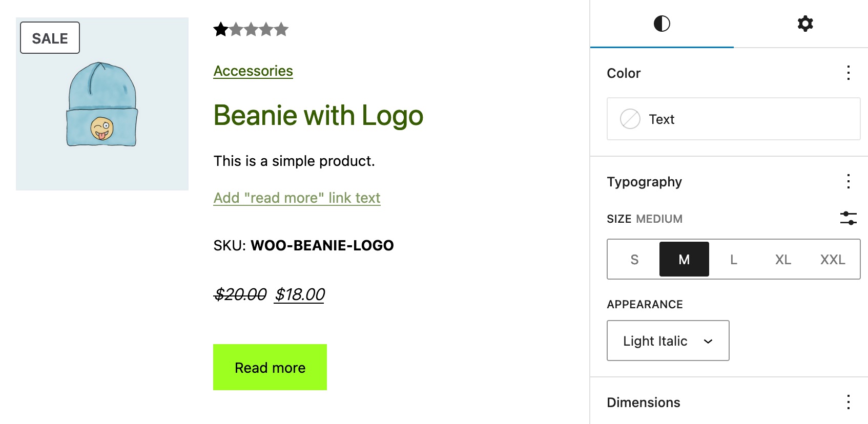This screenshot has height=424, width=868.
Task: Open Color options three-dot menu
Action: coord(849,73)
